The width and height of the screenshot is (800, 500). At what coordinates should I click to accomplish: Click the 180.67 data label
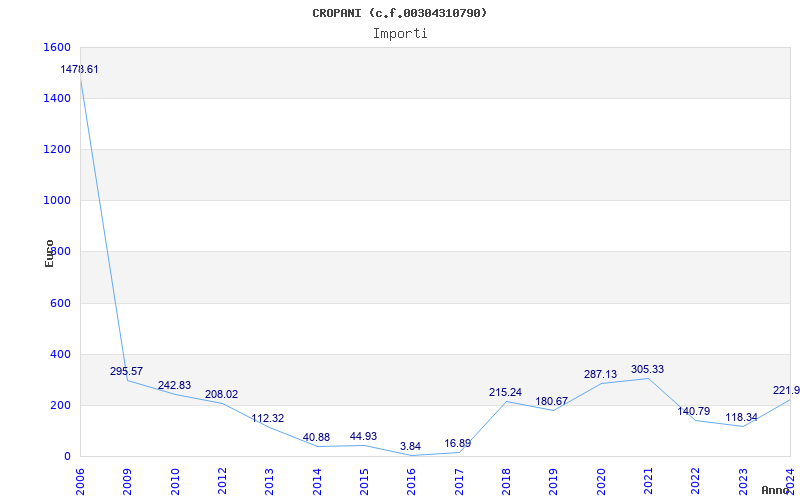[552, 402]
